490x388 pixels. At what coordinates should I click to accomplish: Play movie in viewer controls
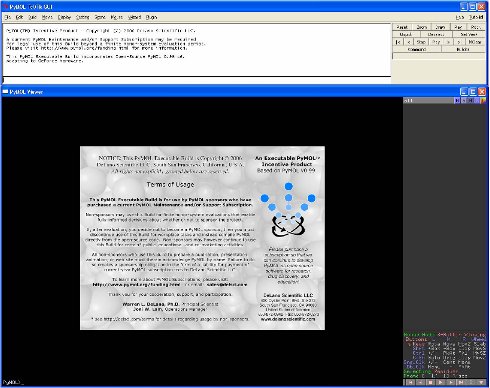click(440, 383)
